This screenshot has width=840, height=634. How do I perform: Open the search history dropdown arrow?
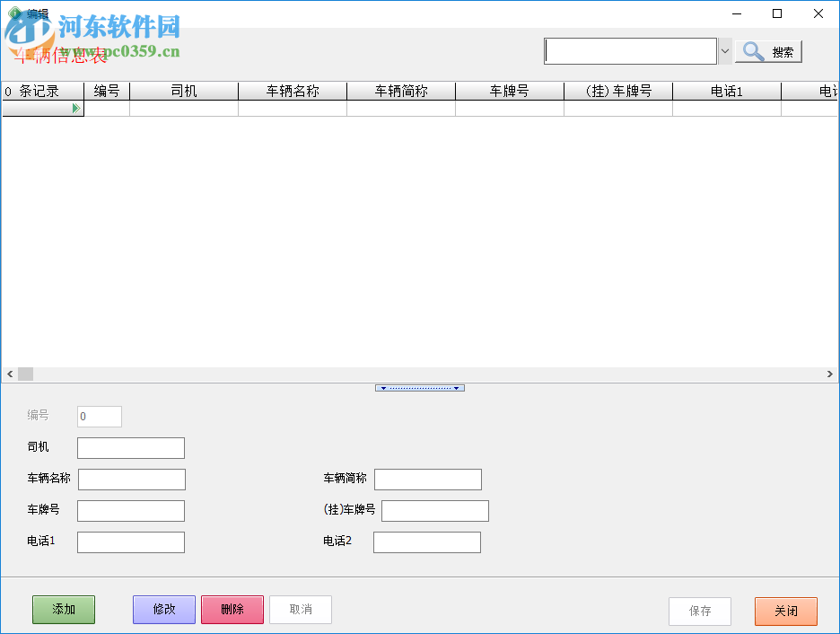725,51
